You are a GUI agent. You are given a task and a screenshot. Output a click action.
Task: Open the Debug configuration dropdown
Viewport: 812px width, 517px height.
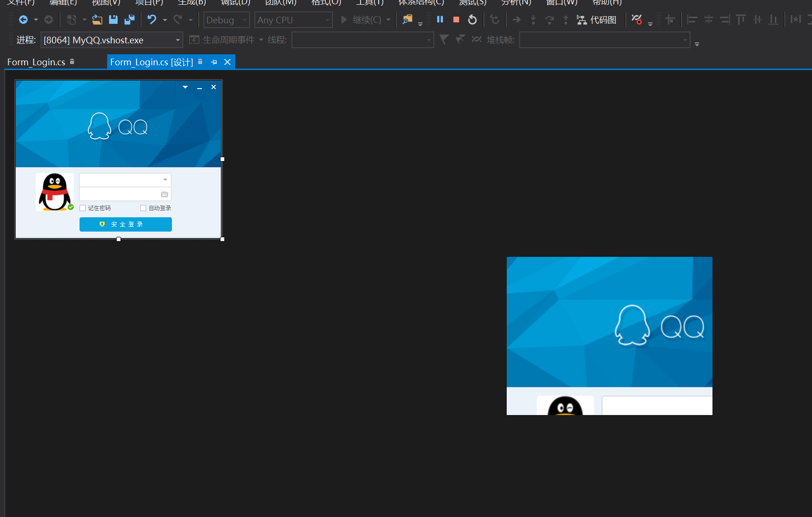[227, 20]
